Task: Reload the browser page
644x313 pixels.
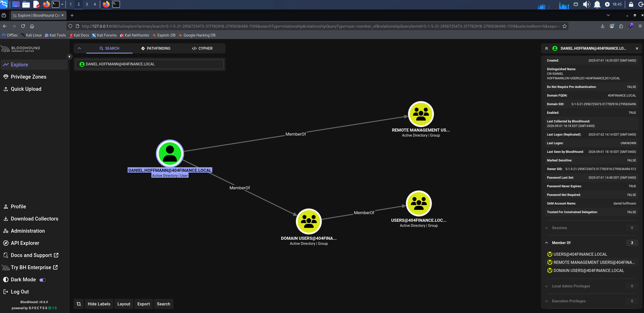Action: coord(23,26)
